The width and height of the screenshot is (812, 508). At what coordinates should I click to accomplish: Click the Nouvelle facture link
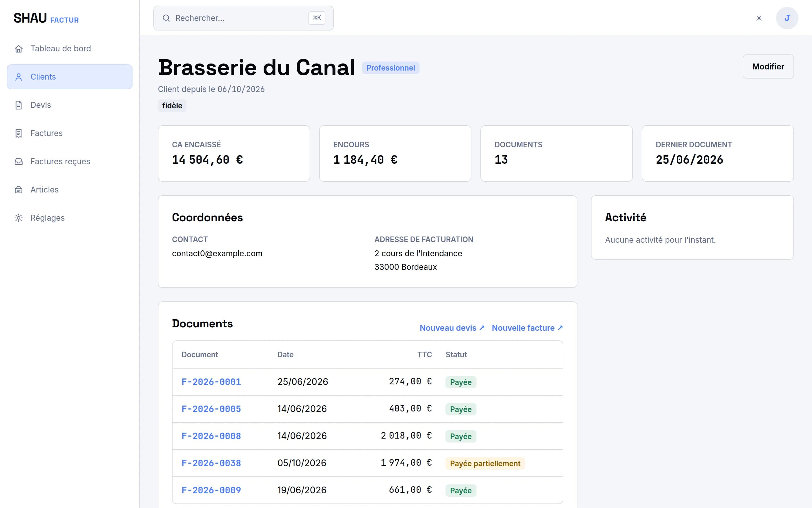tap(527, 328)
